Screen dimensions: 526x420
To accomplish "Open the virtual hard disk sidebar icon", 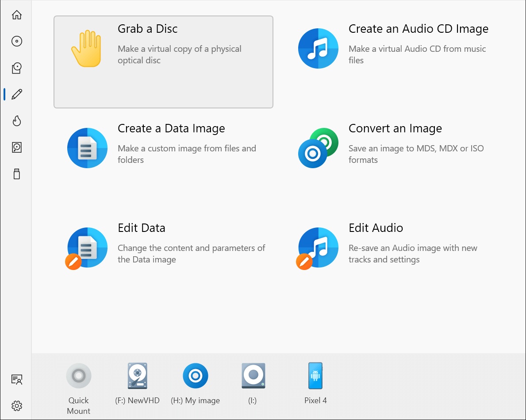I will pyautogui.click(x=16, y=147).
